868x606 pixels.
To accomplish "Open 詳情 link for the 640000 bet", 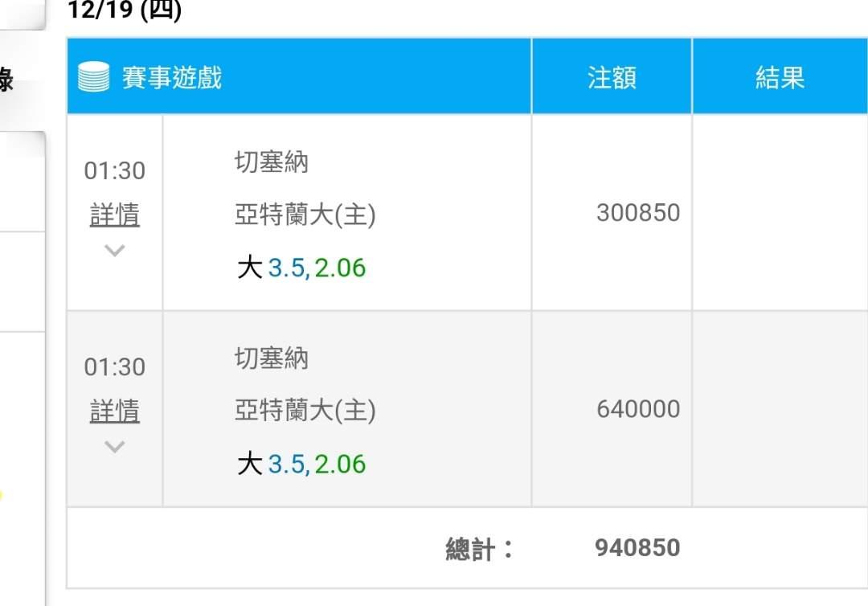I will [115, 411].
